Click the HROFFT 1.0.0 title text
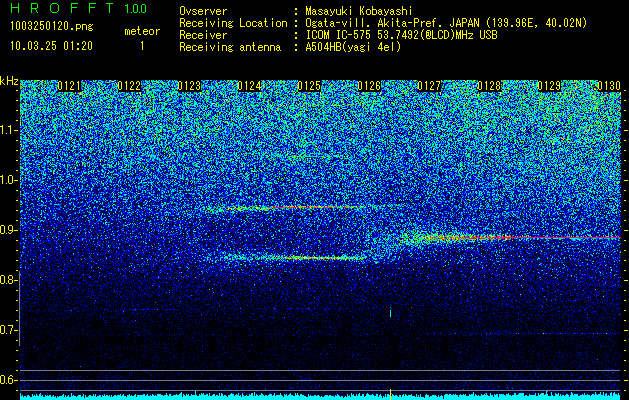629x400 pixels. click(x=78, y=8)
